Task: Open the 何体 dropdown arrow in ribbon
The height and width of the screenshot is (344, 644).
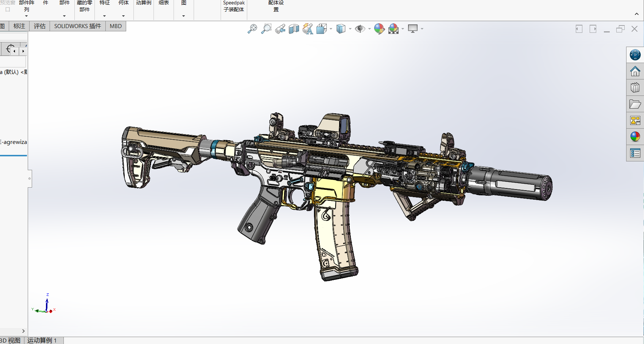Action: pyautogui.click(x=123, y=16)
